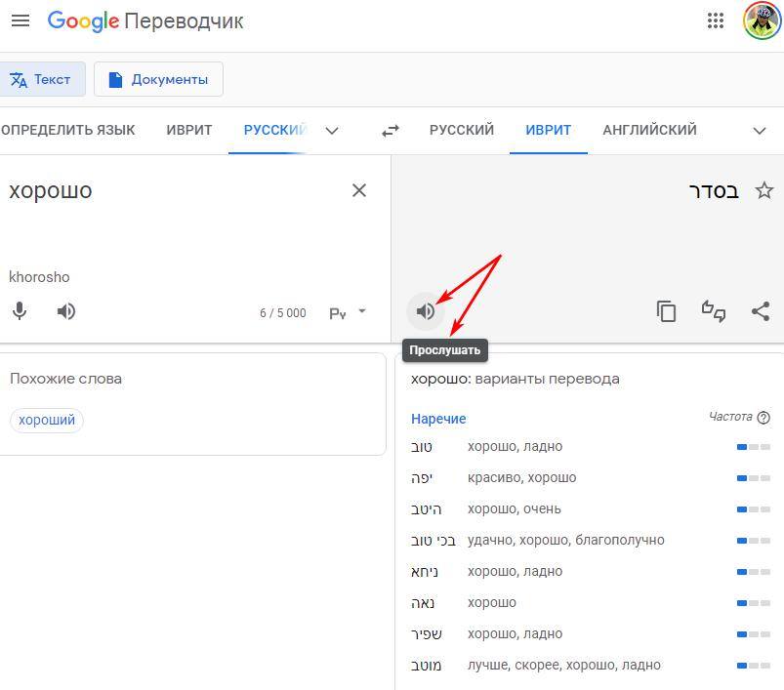Save translation with the star icon
This screenshot has width=784, height=690.
764,190
